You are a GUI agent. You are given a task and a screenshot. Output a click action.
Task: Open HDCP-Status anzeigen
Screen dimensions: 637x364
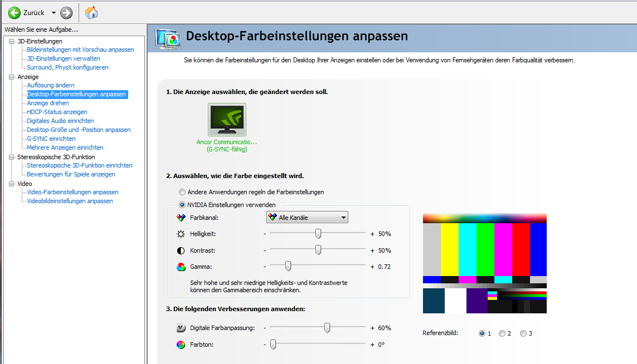[57, 112]
